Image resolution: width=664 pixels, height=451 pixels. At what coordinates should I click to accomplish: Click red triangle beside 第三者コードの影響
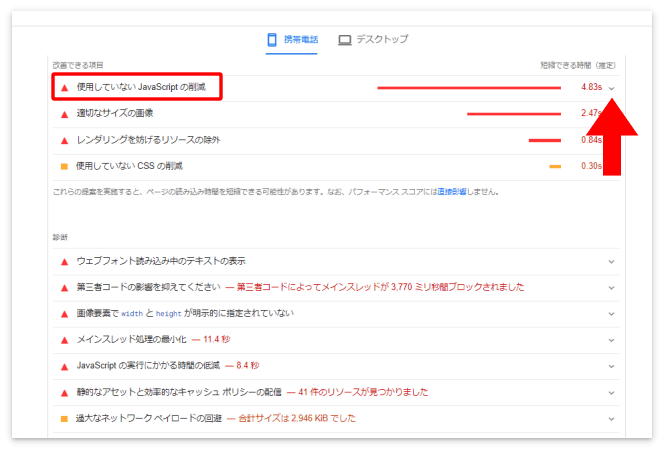coord(64,288)
